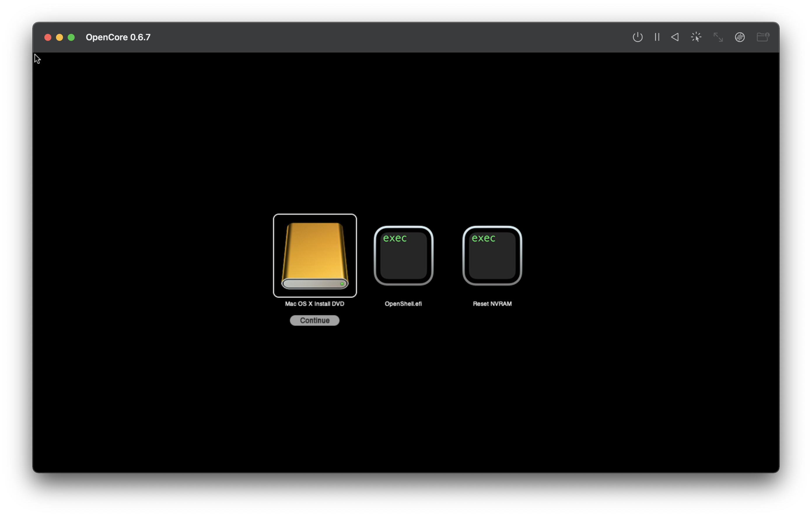The width and height of the screenshot is (812, 516).
Task: Select the Reset NVRAM exec icon
Action: [492, 255]
